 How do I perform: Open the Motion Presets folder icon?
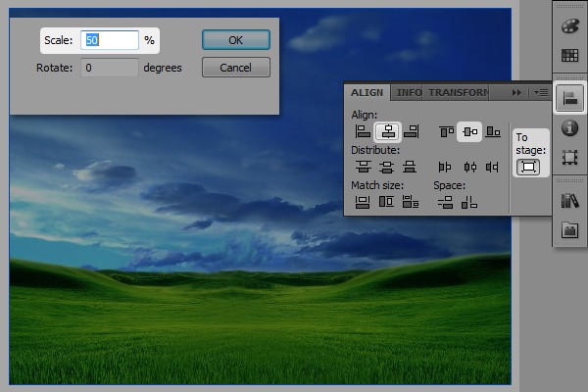570,230
